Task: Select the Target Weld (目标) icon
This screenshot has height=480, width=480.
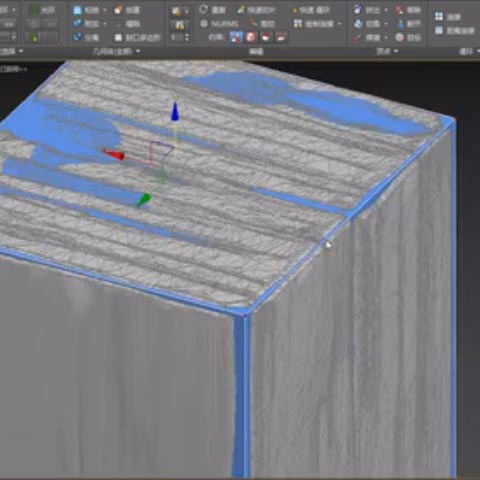Action: (x=400, y=37)
